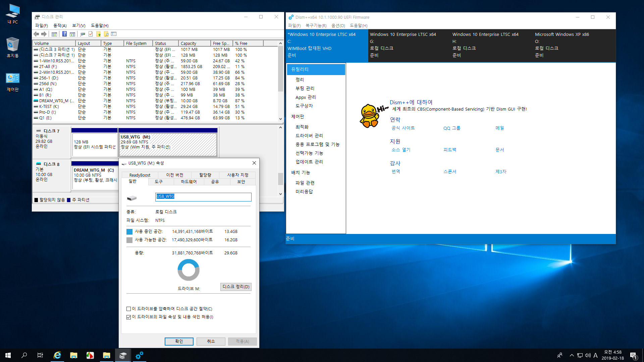The image size is (644, 362).
Task: Click the USB_WTG volume label input field
Action: pos(203,197)
